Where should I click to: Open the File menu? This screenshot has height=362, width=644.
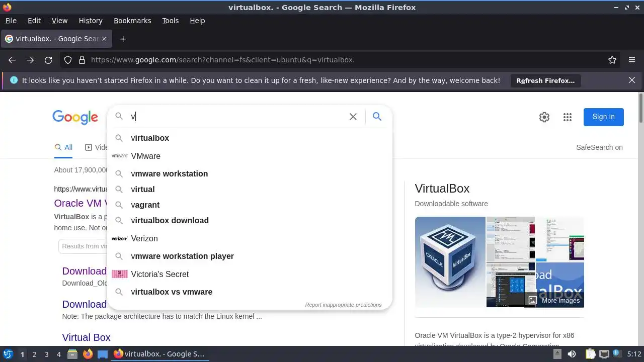[11, 21]
